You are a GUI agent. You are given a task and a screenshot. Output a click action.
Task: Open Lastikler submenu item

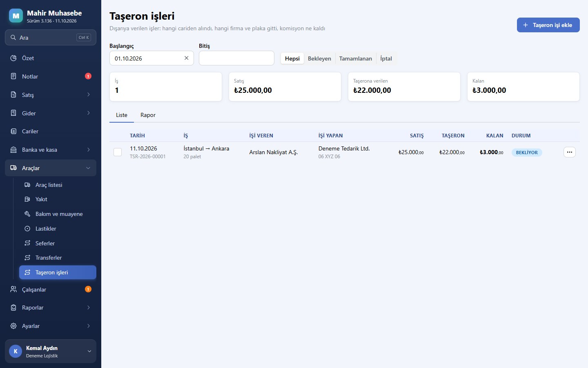[58, 229]
